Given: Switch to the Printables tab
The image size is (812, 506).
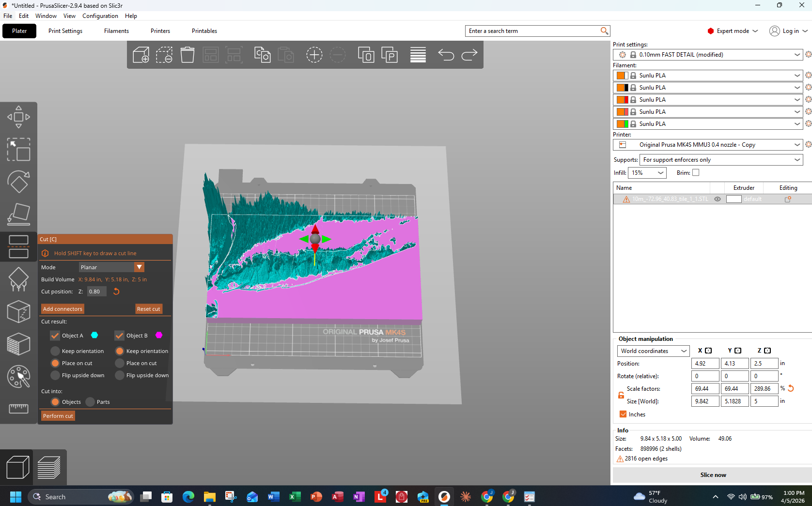Looking at the screenshot, I should point(204,31).
